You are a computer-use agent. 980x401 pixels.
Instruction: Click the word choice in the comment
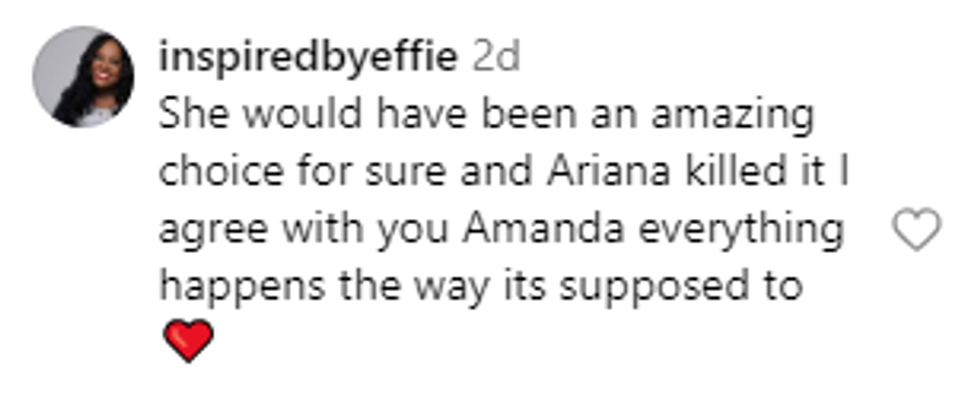click(221, 173)
